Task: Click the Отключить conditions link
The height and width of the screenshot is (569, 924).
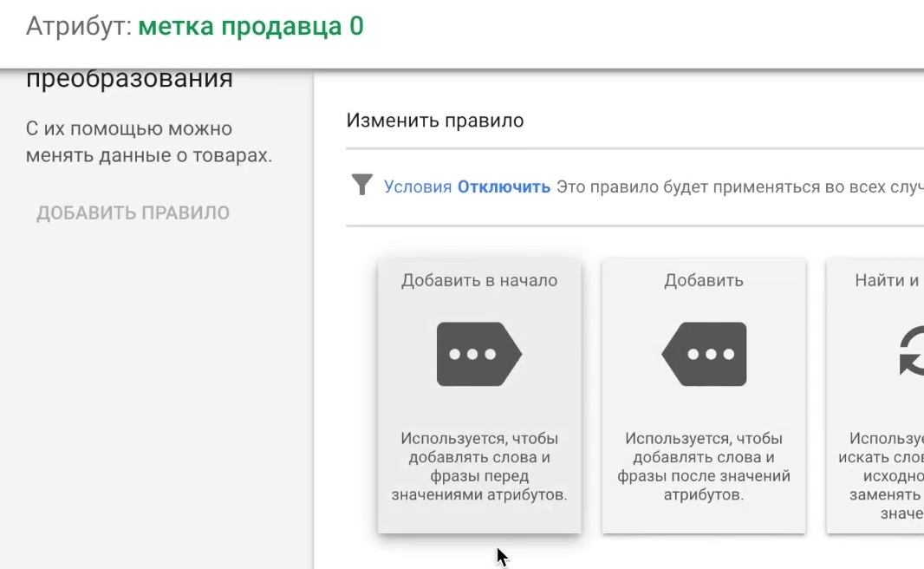Action: (504, 186)
